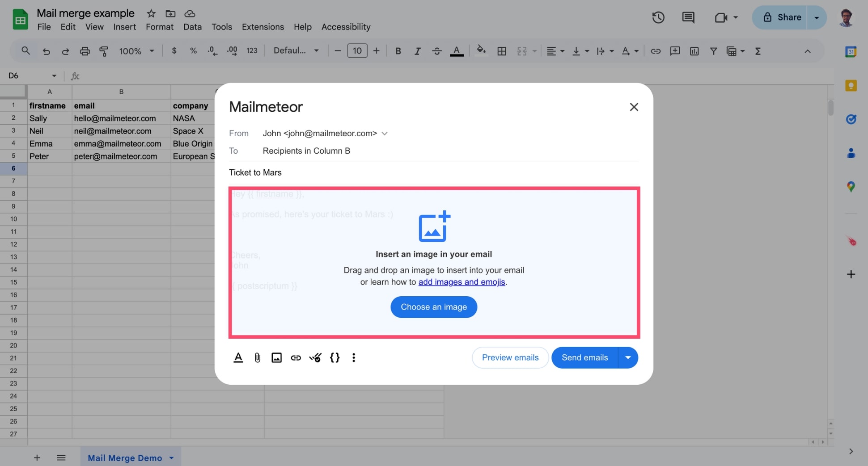Decrease decimal places
The height and width of the screenshot is (466, 868).
coord(212,51)
